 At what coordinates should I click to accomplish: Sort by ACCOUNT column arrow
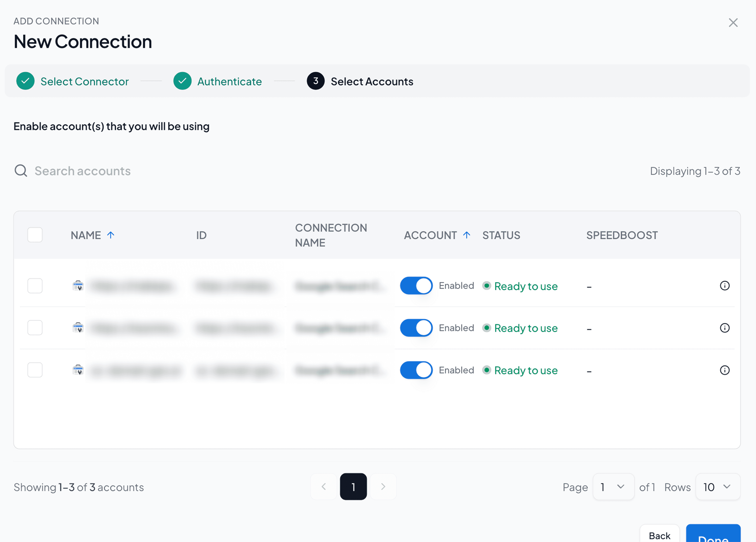pos(467,235)
